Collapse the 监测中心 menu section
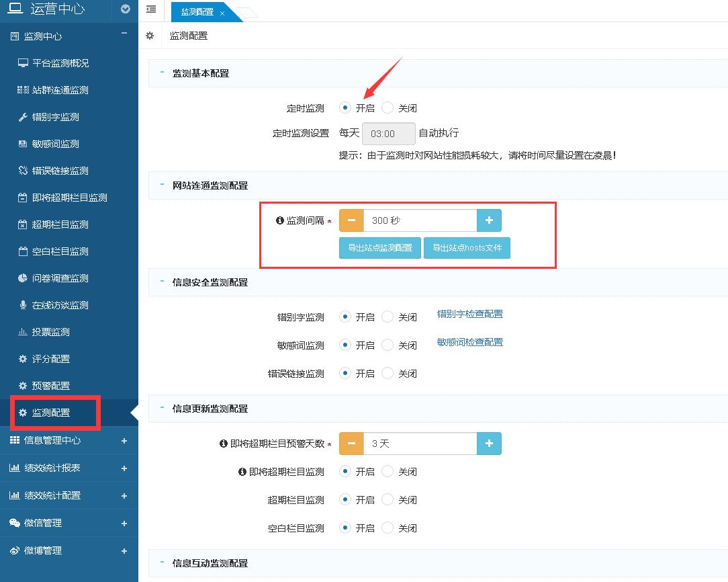 pos(124,34)
